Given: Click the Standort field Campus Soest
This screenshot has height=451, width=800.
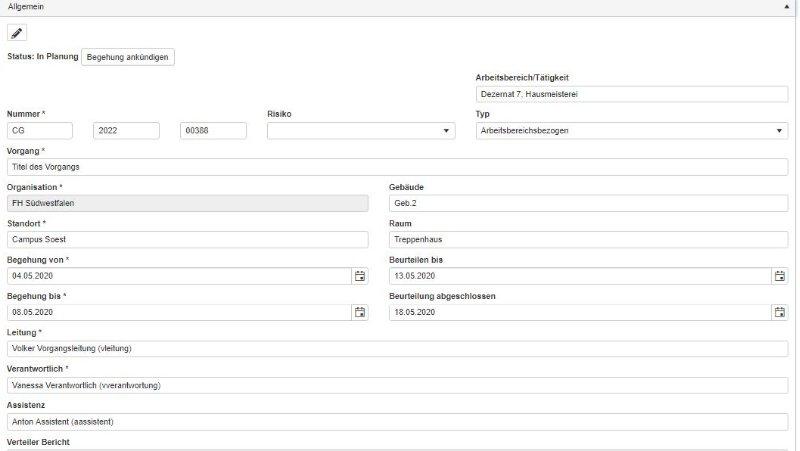Looking at the screenshot, I should click(187, 240).
